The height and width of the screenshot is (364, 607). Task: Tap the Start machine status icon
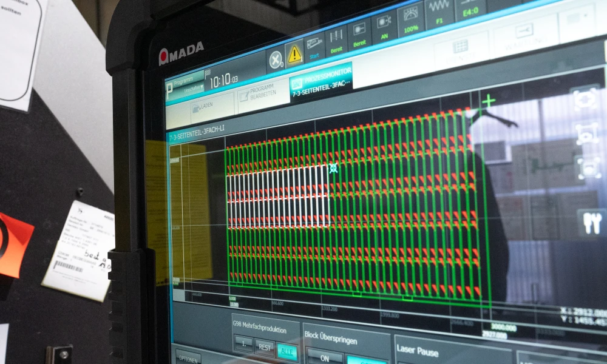(314, 48)
